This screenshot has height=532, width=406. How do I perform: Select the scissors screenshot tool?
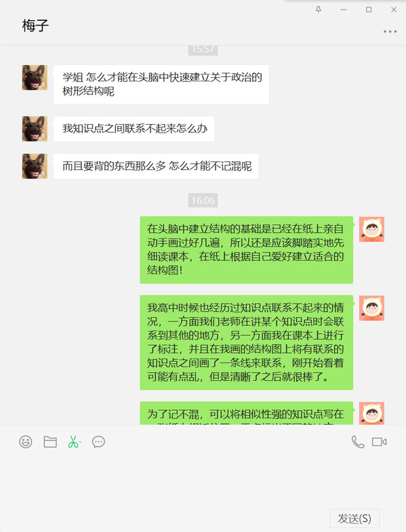73,442
